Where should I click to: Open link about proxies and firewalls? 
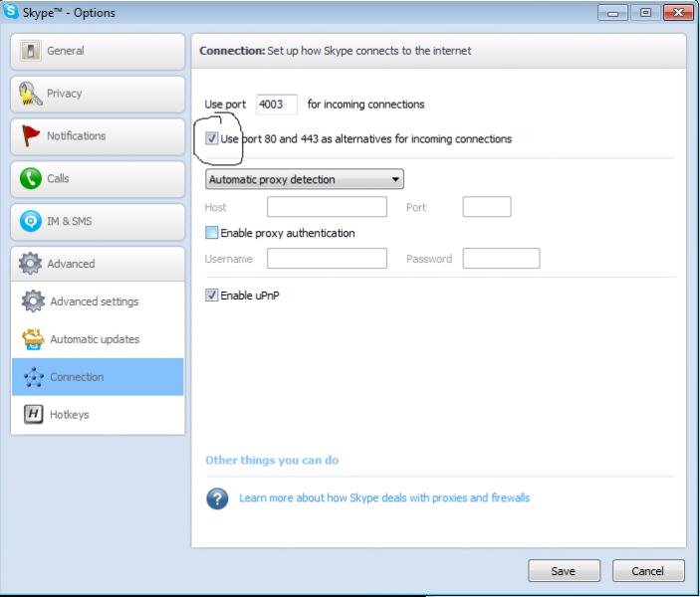click(x=384, y=497)
